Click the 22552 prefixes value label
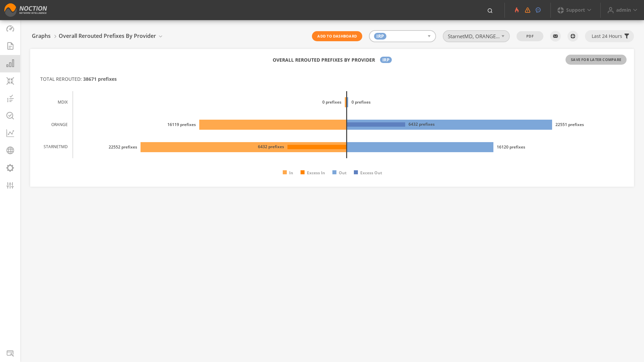This screenshot has height=362, width=644. coord(123,147)
